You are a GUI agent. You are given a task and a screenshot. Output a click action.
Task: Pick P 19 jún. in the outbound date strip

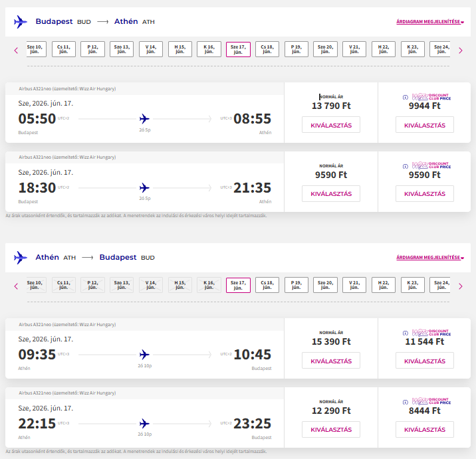pyautogui.click(x=297, y=50)
